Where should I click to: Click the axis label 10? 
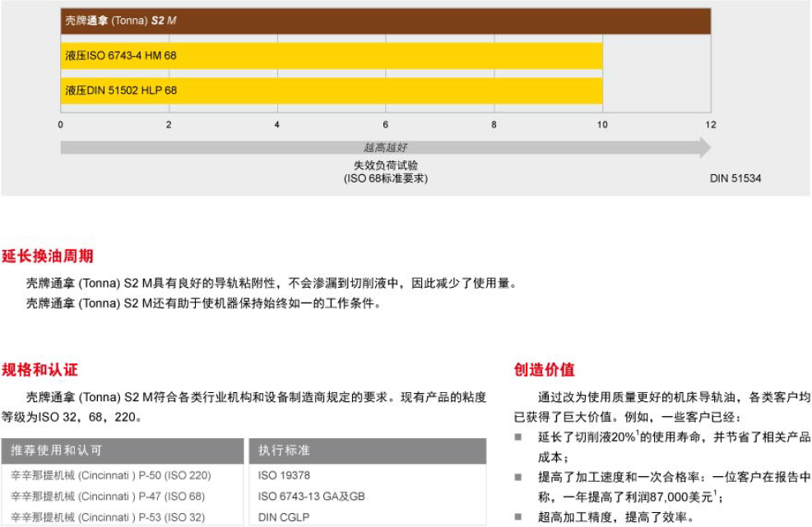click(602, 125)
